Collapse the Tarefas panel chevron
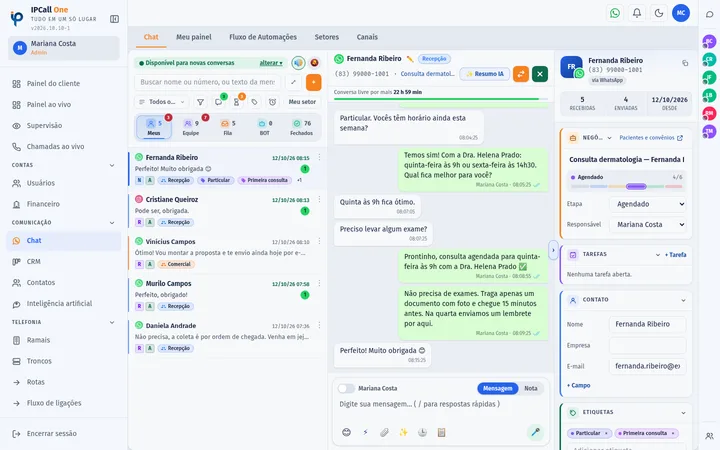Image resolution: width=720 pixels, height=450 pixels. click(x=658, y=254)
